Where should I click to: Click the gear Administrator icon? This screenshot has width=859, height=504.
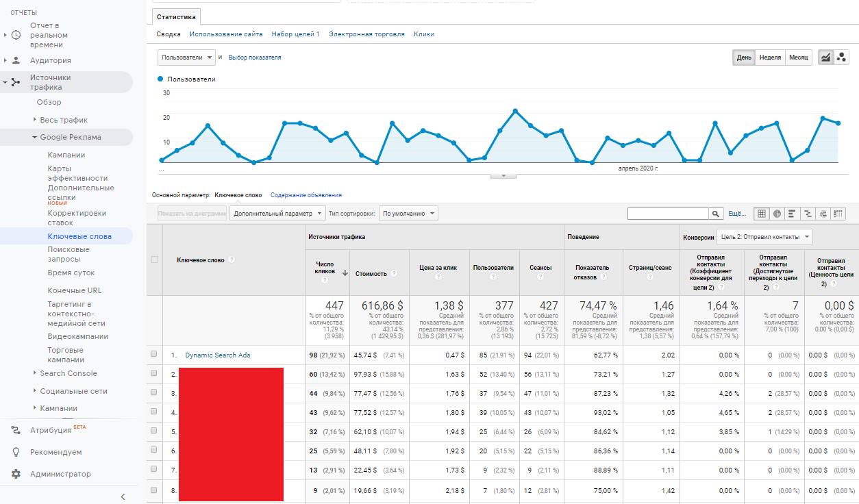[x=16, y=474]
